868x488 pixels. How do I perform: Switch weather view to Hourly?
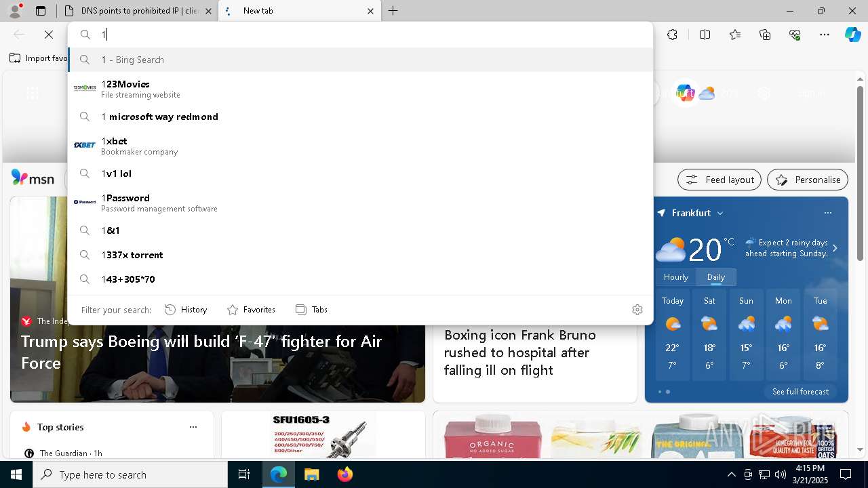[676, 277]
